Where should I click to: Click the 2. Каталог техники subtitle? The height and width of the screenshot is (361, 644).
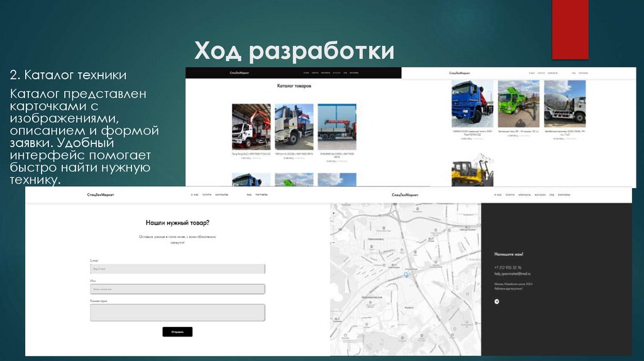[68, 75]
